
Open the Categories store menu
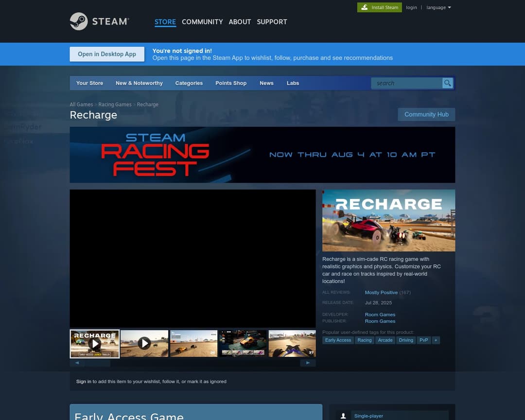point(189,83)
